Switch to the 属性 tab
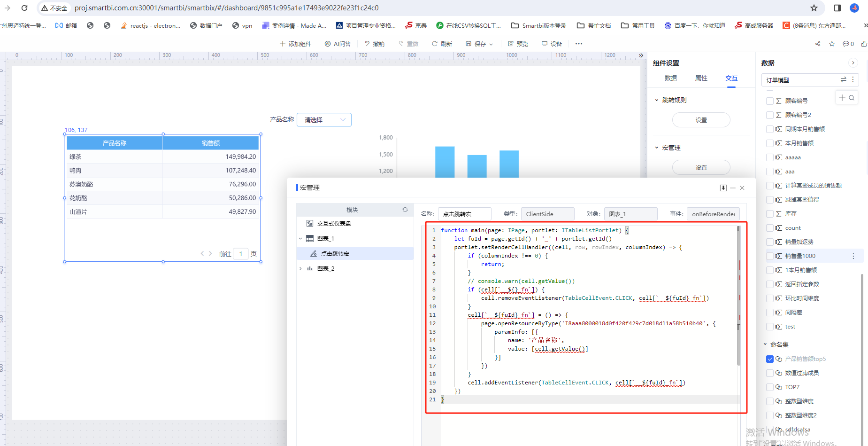This screenshot has height=446, width=868. [x=701, y=78]
